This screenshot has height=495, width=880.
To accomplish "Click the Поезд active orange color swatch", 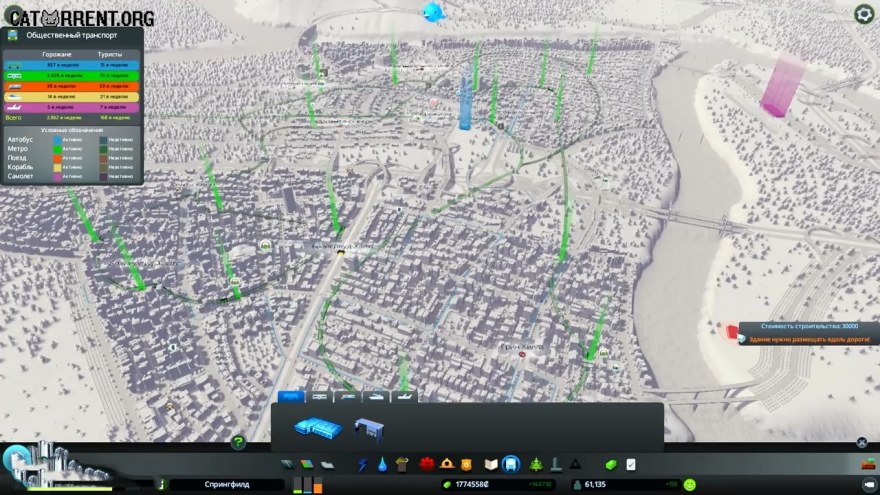I will point(57,158).
